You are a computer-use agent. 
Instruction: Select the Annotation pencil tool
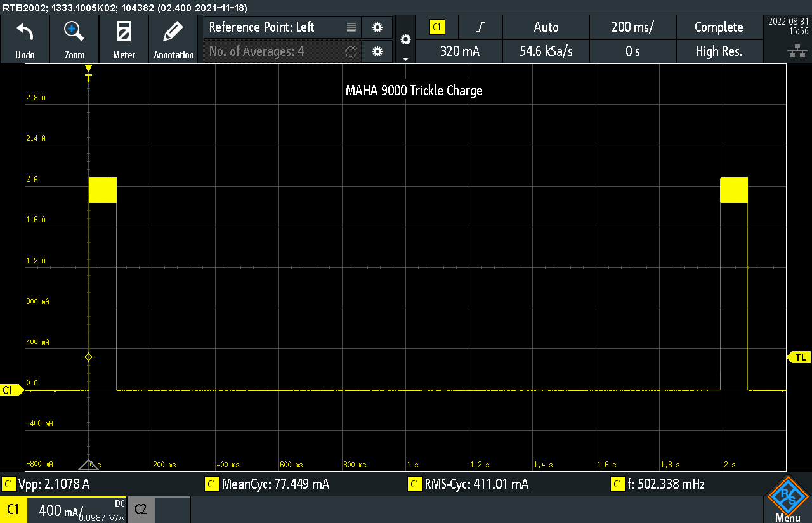tap(173, 32)
